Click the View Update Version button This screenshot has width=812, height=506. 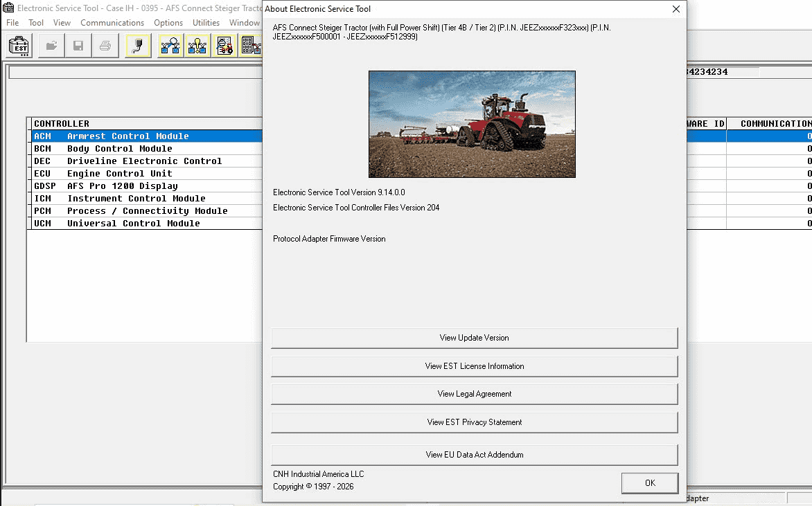[x=474, y=338]
